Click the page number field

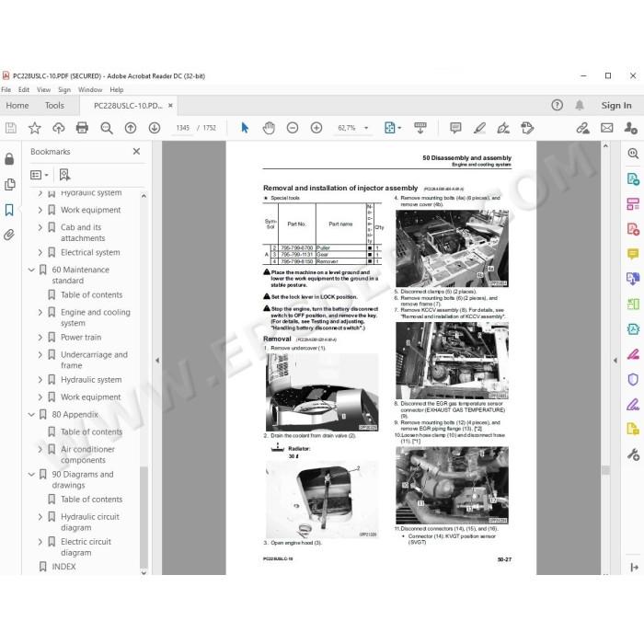pos(183,128)
